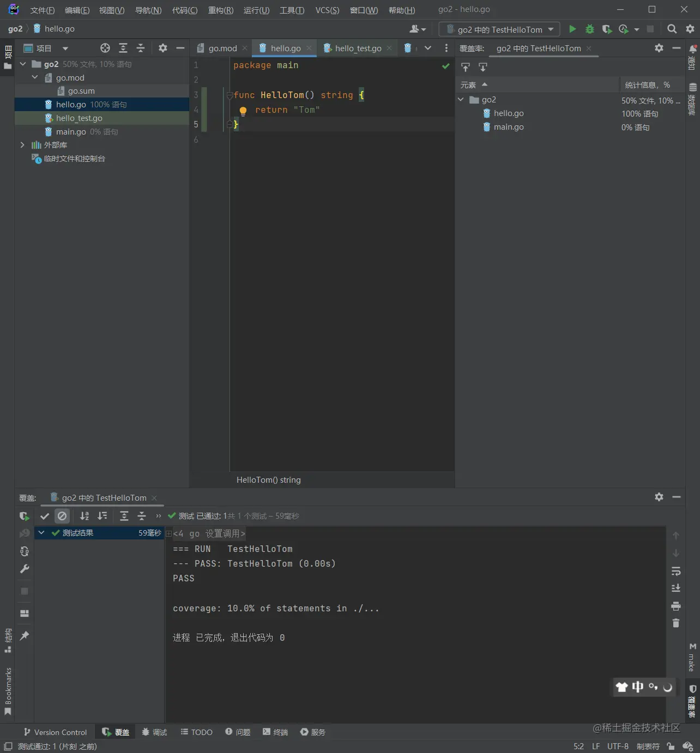Open IDE settings gear in top toolbar
The width and height of the screenshot is (700, 753).
690,29
